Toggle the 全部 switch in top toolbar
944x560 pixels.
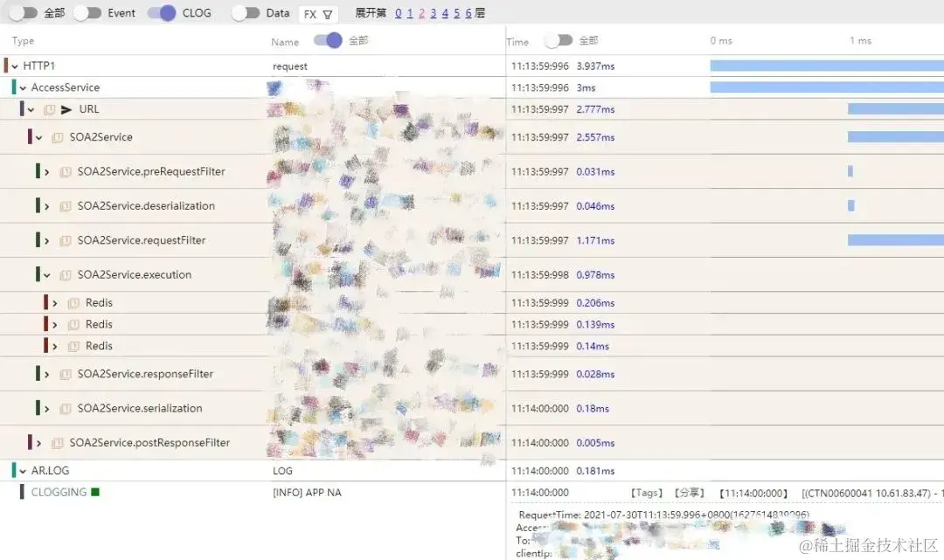pos(23,12)
